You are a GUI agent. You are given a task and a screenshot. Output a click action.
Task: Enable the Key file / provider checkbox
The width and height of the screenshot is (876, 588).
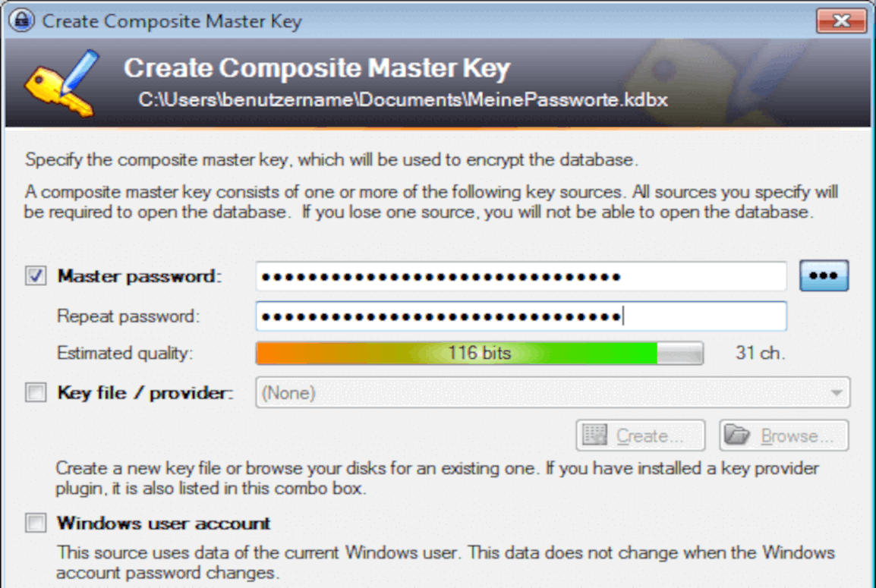point(36,392)
